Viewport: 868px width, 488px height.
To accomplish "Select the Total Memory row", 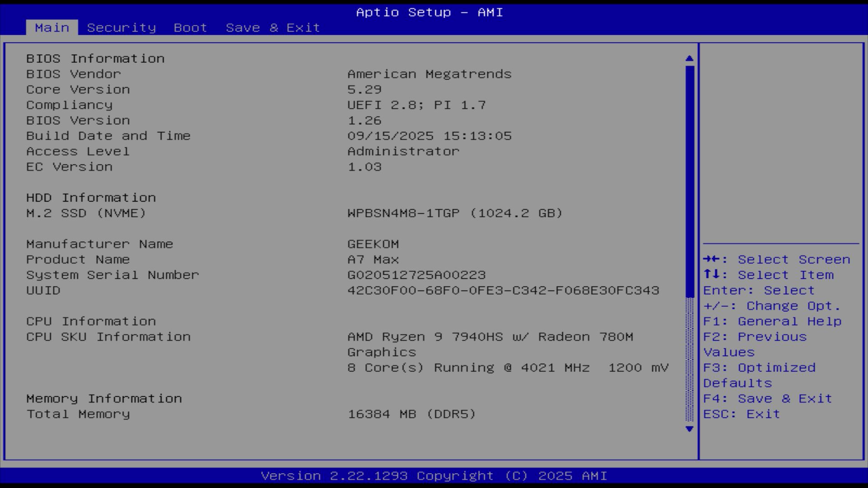I will pyautogui.click(x=78, y=414).
